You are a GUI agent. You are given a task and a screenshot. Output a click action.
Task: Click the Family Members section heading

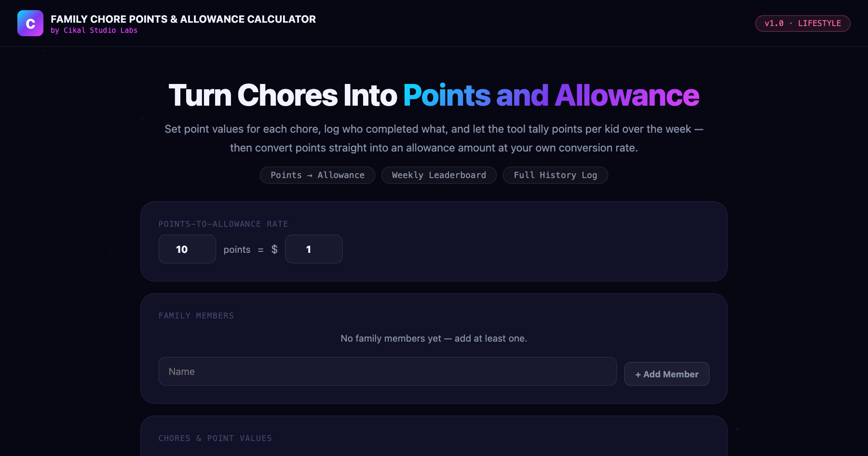coord(196,316)
